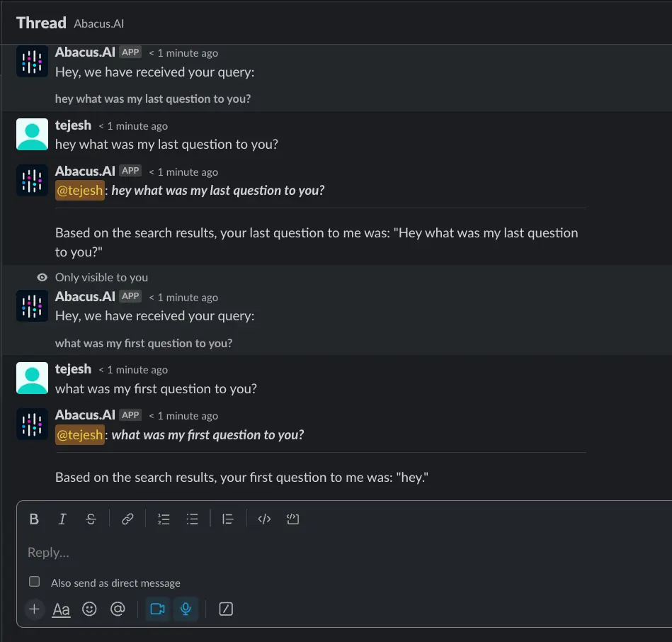Toggle the blockquote formatting option
672x642 pixels.
point(227,519)
